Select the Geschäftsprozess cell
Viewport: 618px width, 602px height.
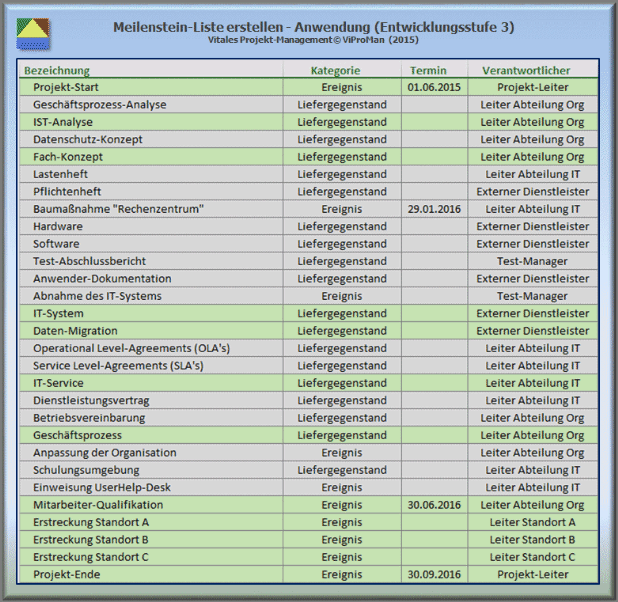click(x=151, y=435)
